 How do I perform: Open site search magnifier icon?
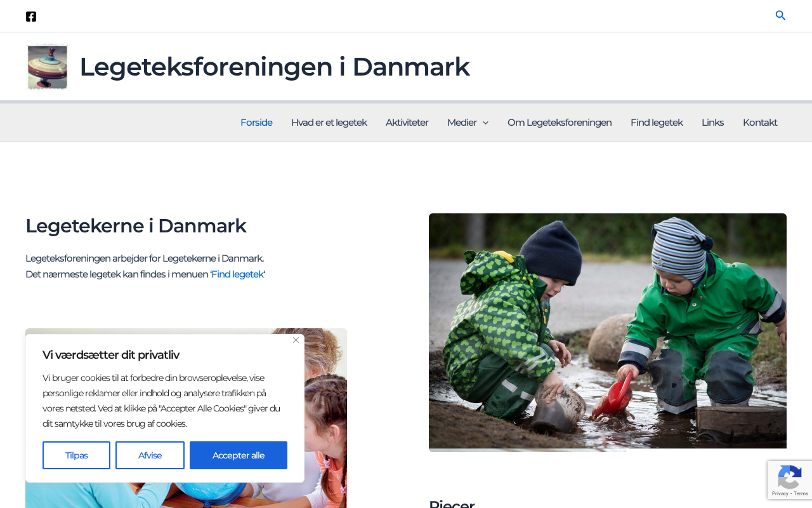pyautogui.click(x=781, y=15)
